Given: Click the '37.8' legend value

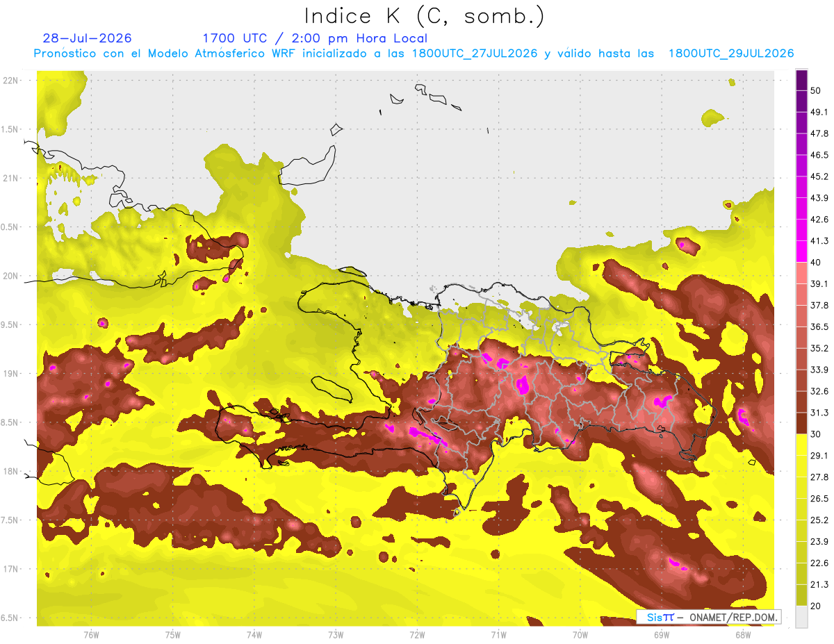Looking at the screenshot, I should coord(819,306).
